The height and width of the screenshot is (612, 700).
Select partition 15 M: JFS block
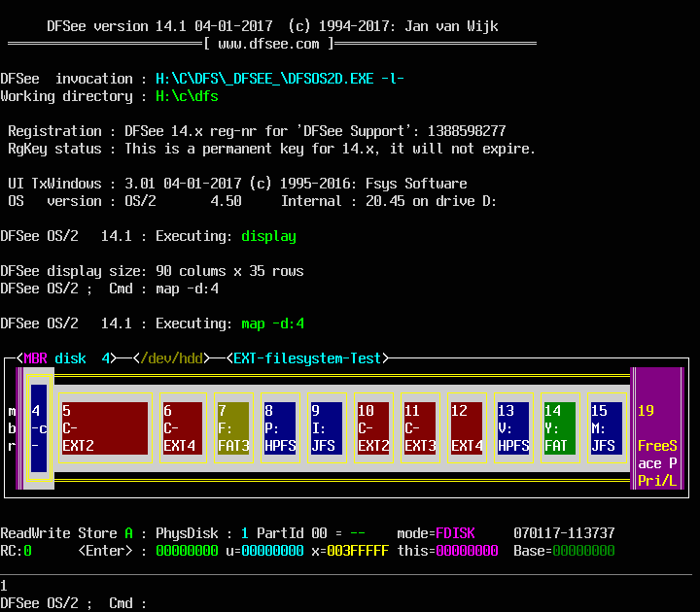607,428
